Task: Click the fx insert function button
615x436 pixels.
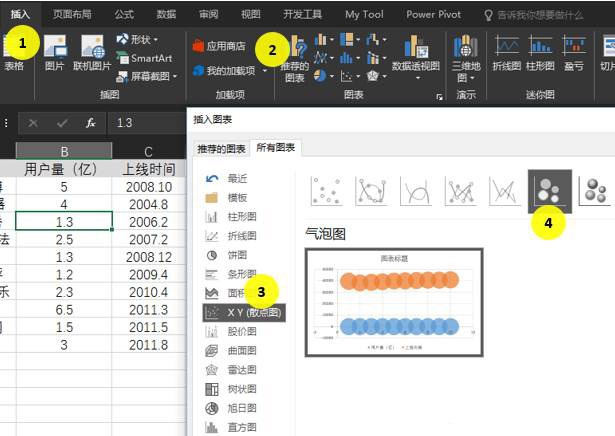Action: (x=90, y=123)
